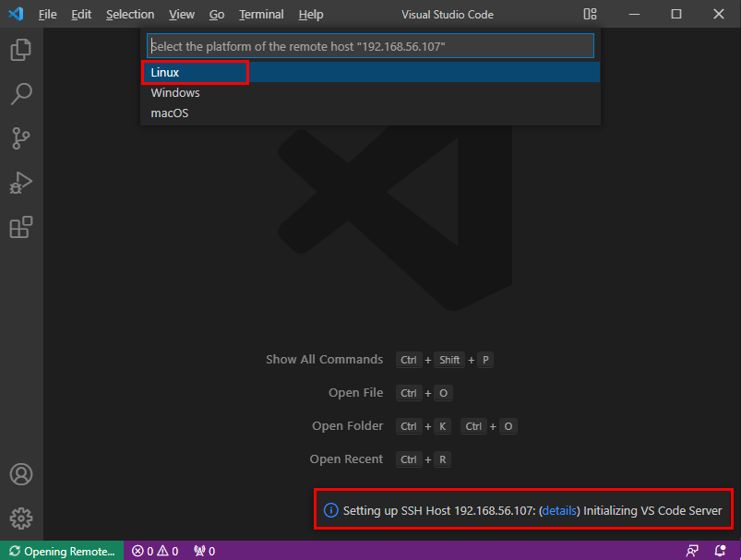741x560 pixels.
Task: Open the Extensions view
Action: (21, 227)
